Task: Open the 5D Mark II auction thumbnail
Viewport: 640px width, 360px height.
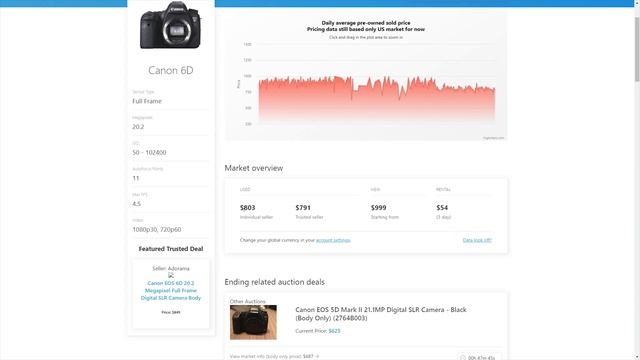Action: pyautogui.click(x=253, y=322)
